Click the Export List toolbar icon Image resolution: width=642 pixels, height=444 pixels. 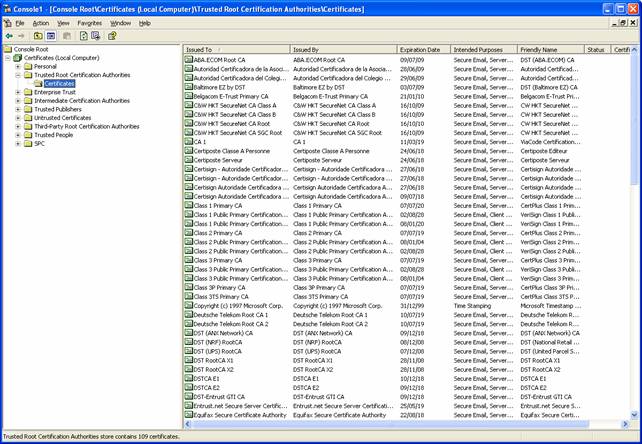[x=96, y=36]
